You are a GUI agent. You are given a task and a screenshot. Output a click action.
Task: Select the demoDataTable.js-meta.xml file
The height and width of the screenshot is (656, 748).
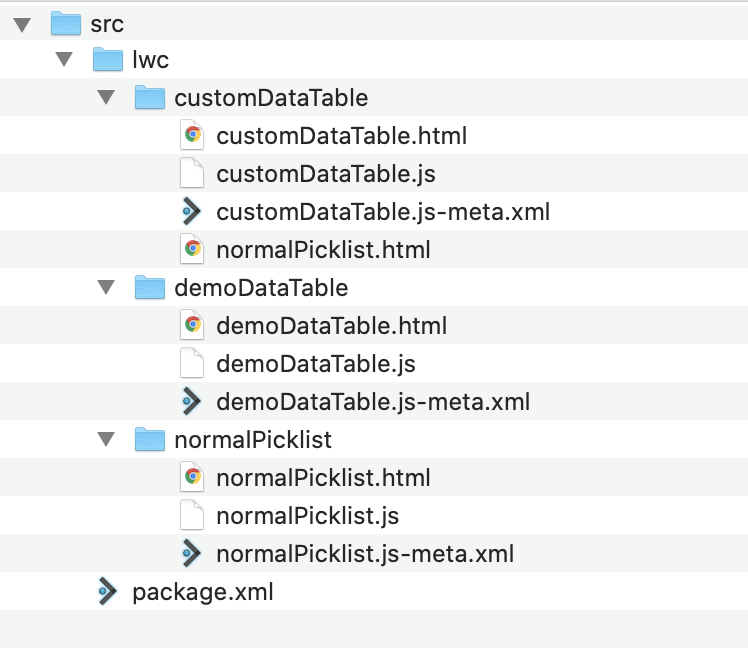pyautogui.click(x=373, y=402)
